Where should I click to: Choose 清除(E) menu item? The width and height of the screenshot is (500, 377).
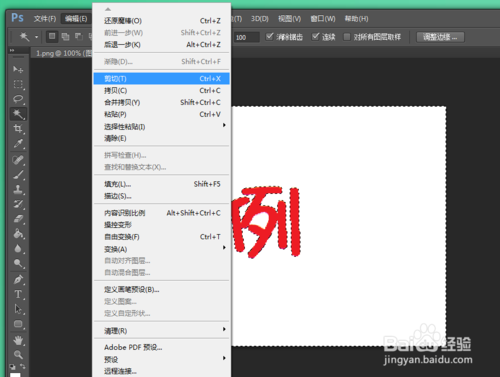162,138
